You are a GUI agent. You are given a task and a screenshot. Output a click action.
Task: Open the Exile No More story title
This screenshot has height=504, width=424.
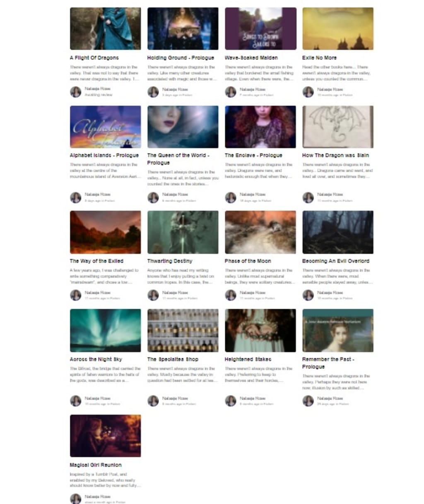coord(319,58)
